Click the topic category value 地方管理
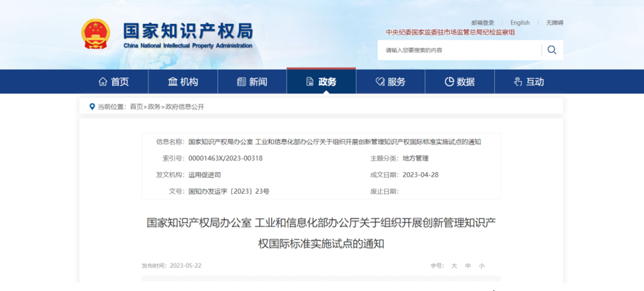Image resolution: width=644 pixels, height=291 pixels. click(x=416, y=158)
